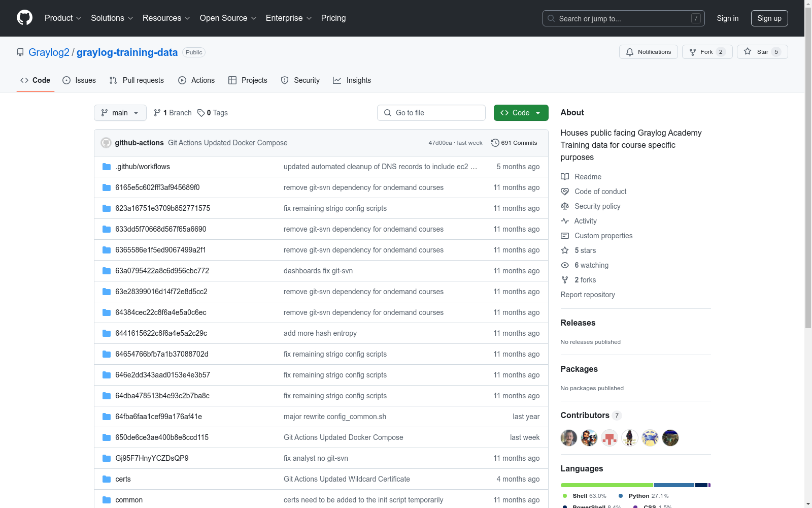Image resolution: width=812 pixels, height=508 pixels.
Task: Click the blue Python segment of language bar
Action: coord(674,485)
